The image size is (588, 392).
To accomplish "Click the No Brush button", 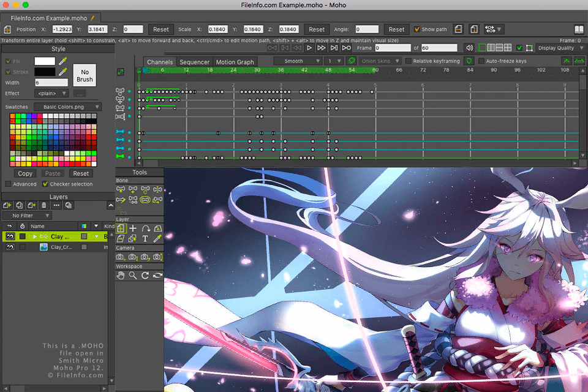I will [x=85, y=75].
